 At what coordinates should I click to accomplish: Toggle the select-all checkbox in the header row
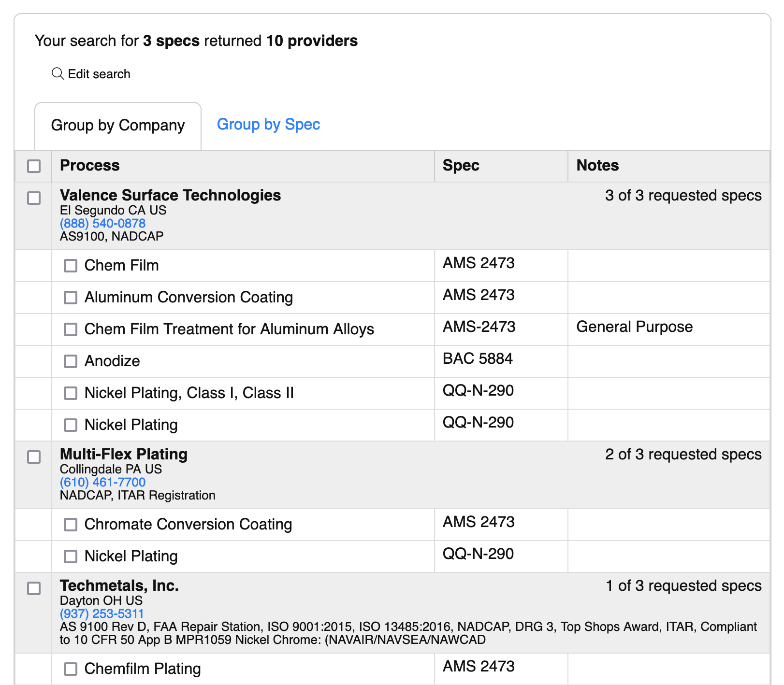[33, 166]
